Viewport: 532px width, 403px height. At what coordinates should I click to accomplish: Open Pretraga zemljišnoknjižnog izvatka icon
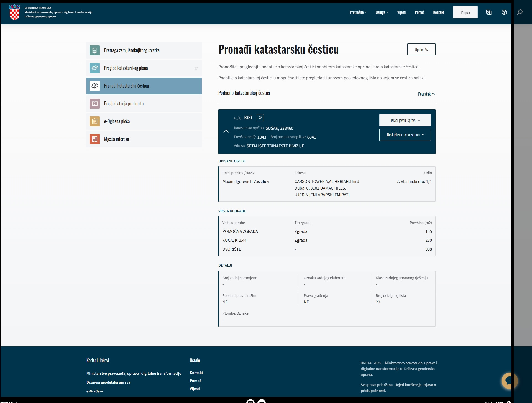coord(95,50)
